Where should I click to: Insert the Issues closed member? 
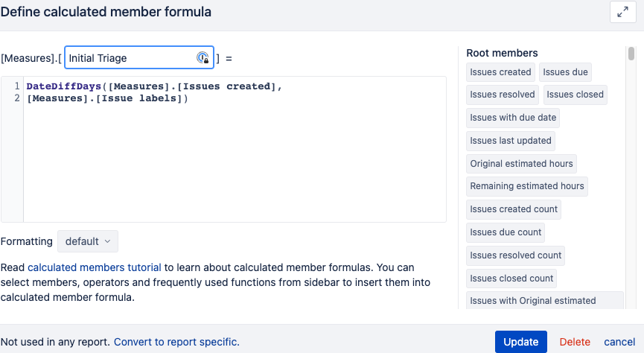575,95
